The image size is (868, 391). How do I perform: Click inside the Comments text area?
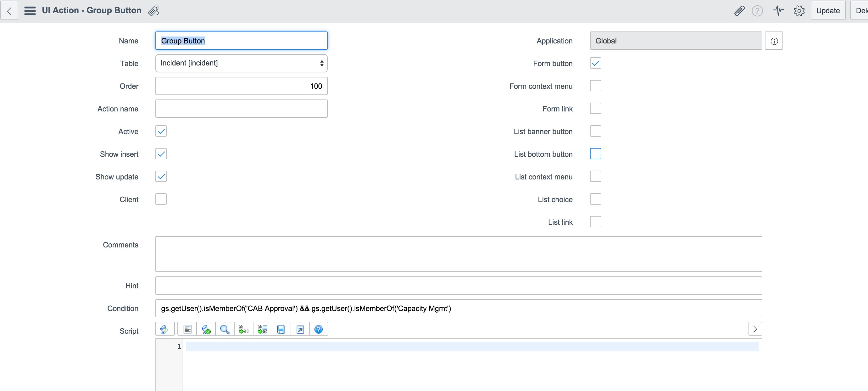coord(459,254)
